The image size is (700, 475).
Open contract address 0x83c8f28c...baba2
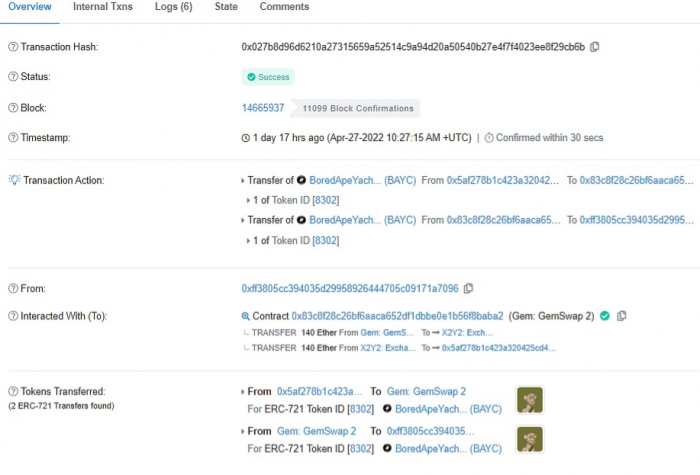[x=397, y=316]
